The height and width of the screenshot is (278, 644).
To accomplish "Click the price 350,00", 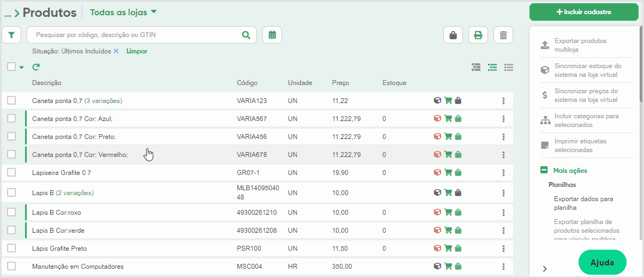I will click(x=342, y=267).
